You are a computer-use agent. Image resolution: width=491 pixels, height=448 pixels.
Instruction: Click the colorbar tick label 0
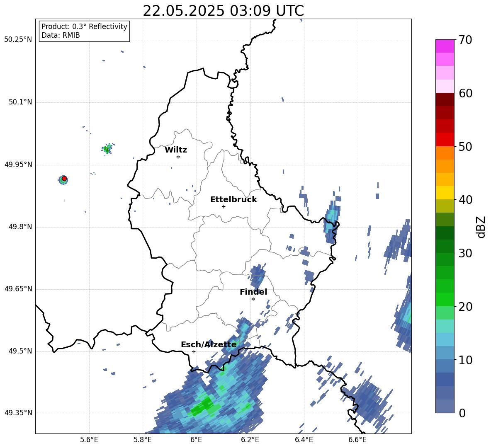462,413
